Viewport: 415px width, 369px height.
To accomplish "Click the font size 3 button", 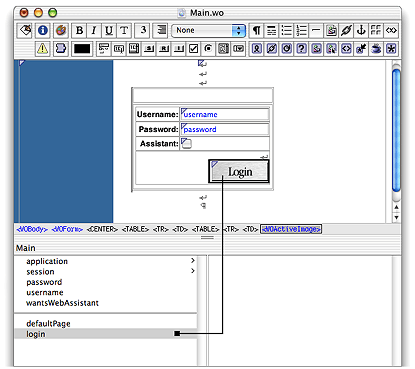I will coord(143,30).
